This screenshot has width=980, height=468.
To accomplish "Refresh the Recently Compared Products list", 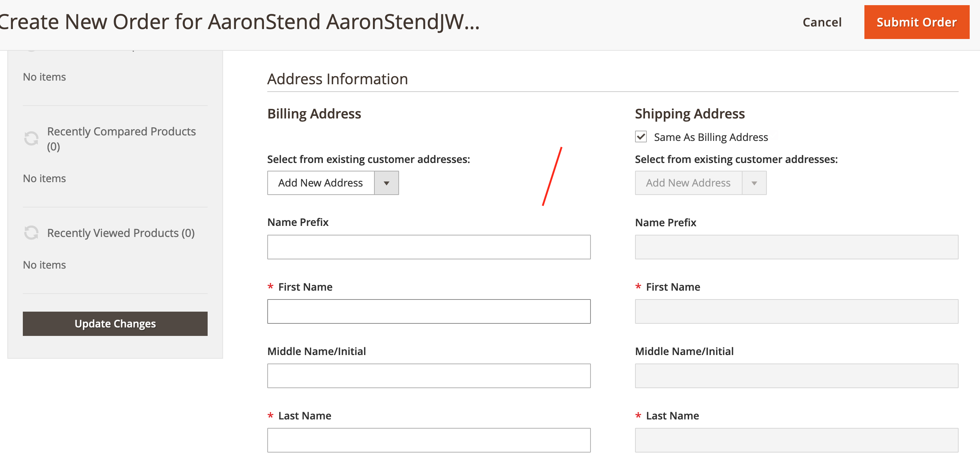I will [x=31, y=139].
